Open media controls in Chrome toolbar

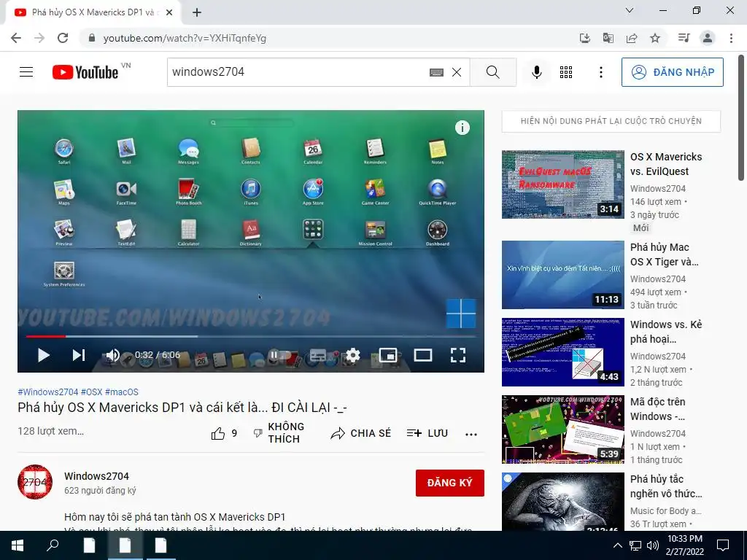(x=684, y=38)
